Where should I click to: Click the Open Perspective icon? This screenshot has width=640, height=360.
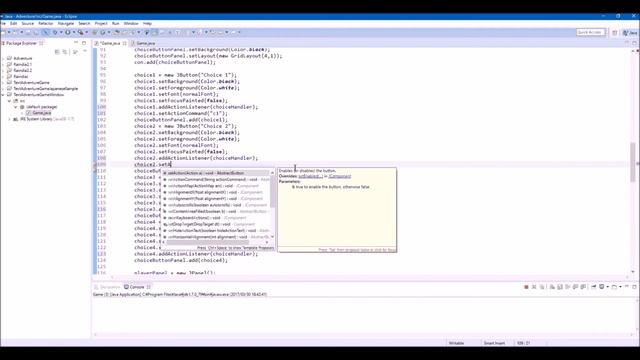pos(615,33)
